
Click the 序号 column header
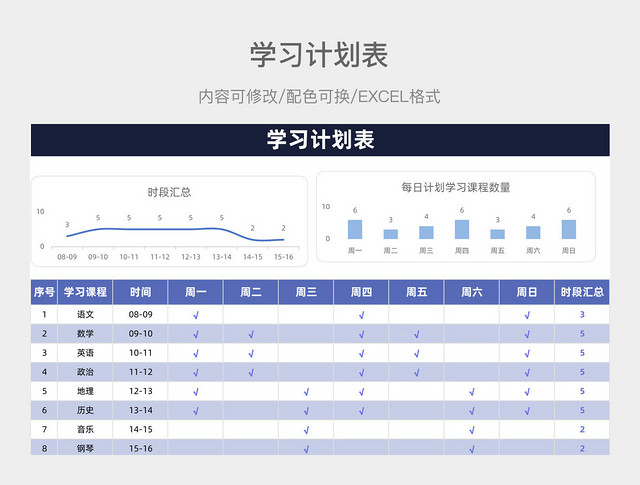(44, 292)
